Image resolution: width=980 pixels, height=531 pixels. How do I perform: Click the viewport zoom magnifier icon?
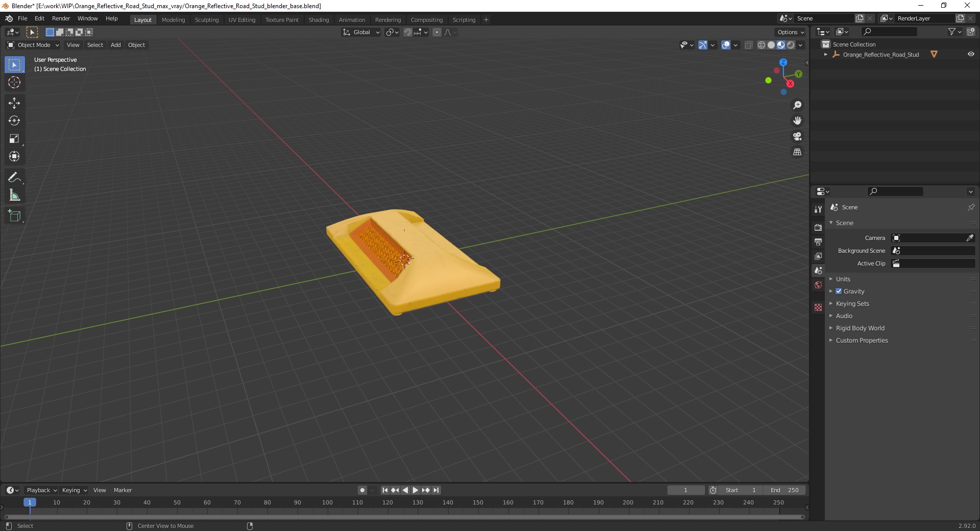(x=797, y=105)
